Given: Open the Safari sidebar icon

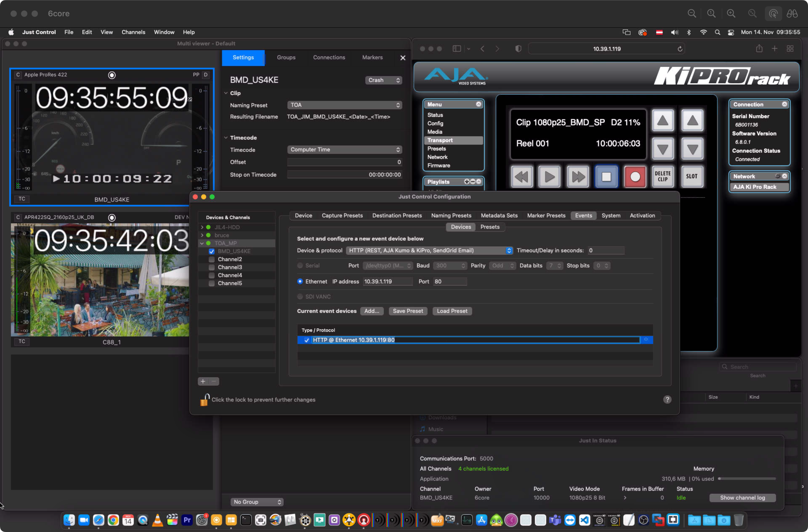Looking at the screenshot, I should pyautogui.click(x=457, y=49).
